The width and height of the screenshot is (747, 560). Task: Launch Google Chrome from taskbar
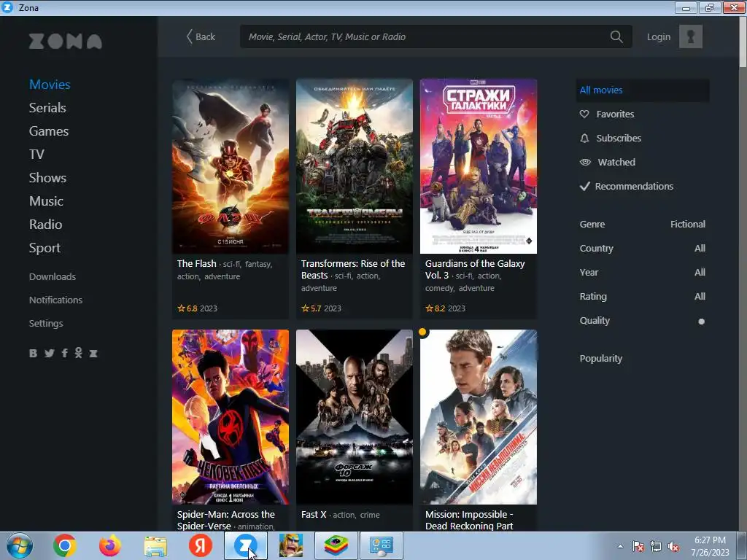(x=65, y=545)
